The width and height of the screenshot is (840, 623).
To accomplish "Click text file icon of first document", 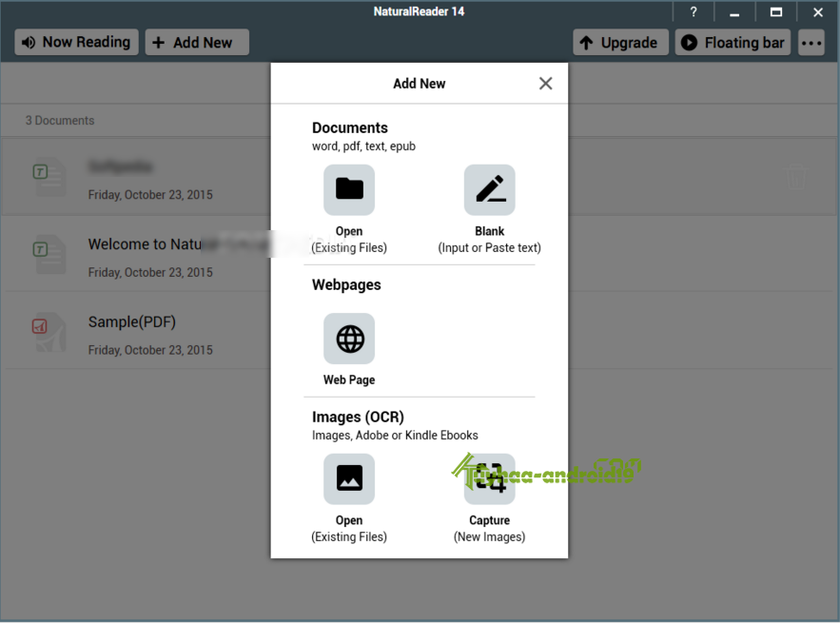I will pyautogui.click(x=49, y=177).
